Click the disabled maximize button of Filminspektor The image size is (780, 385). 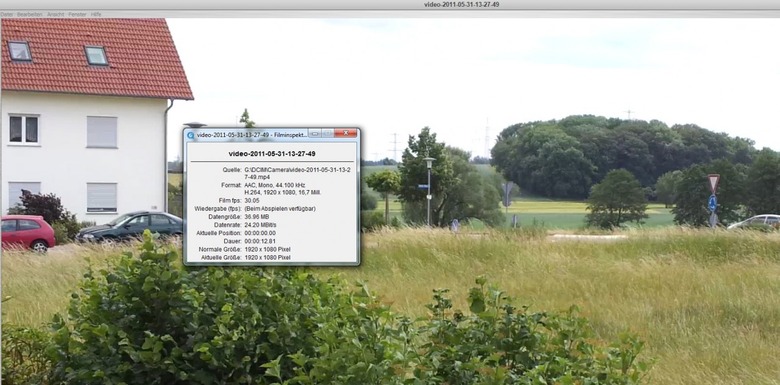(x=327, y=133)
